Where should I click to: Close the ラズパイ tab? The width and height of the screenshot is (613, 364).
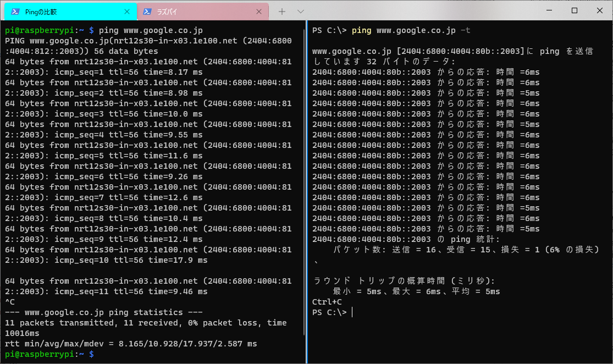pos(259,12)
